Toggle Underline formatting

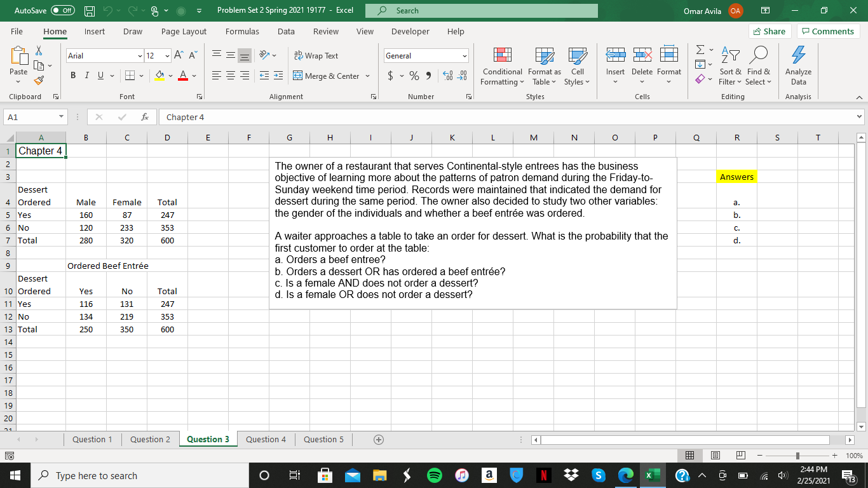[99, 75]
